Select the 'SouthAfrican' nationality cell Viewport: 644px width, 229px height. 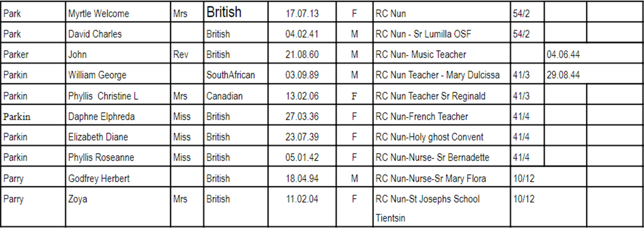[236, 74]
